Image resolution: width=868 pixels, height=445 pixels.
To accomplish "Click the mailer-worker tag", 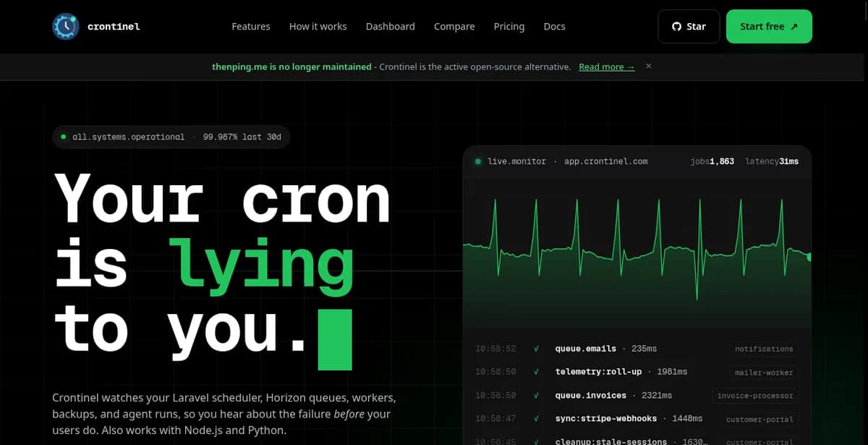I will click(764, 373).
